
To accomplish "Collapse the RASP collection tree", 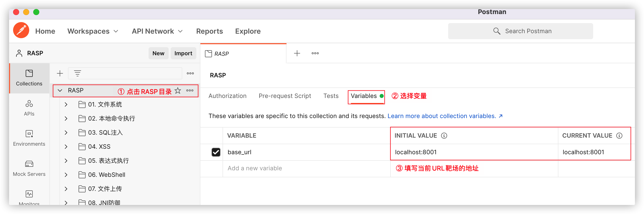I will (x=60, y=90).
